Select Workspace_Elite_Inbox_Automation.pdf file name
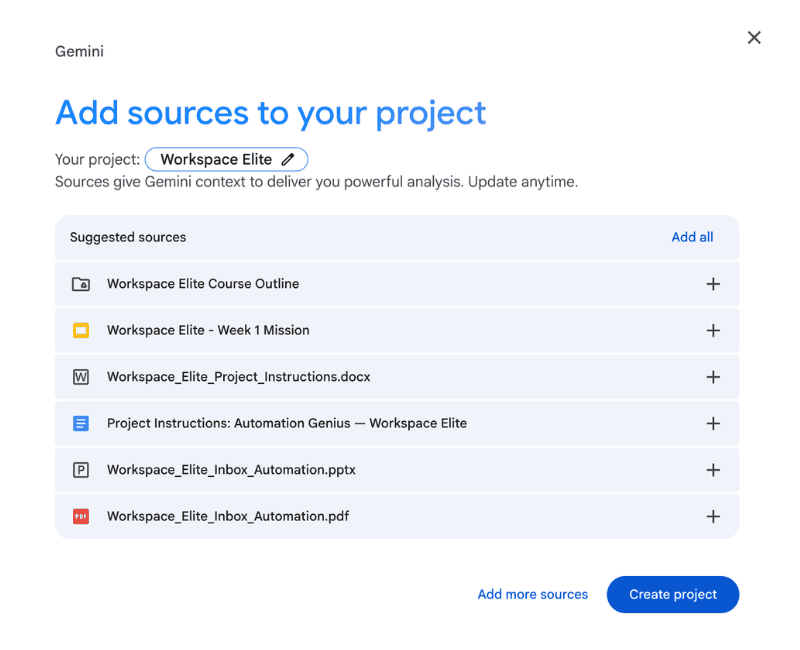The width and height of the screenshot is (800, 650). click(228, 516)
